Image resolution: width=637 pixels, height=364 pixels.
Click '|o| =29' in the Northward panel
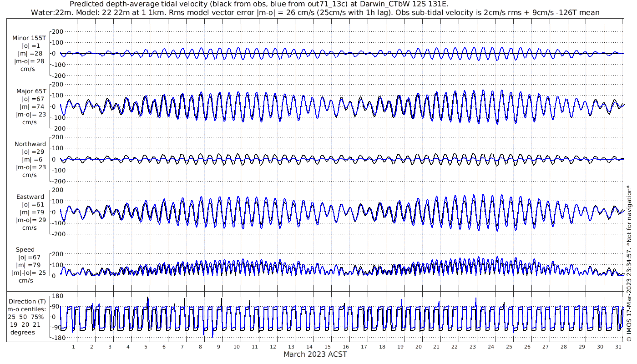pos(32,152)
